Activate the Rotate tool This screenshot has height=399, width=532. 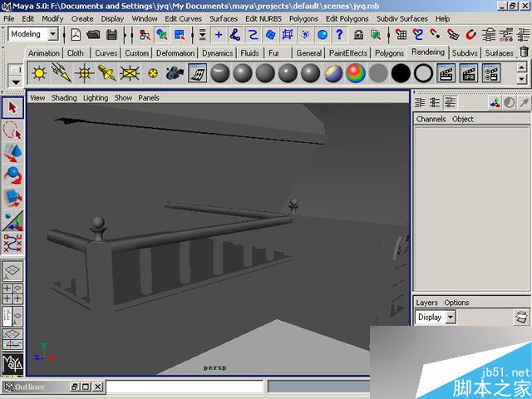click(12, 175)
